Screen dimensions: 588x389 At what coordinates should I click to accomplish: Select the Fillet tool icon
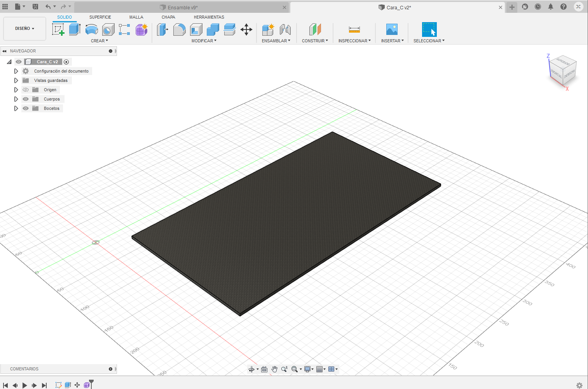point(179,30)
